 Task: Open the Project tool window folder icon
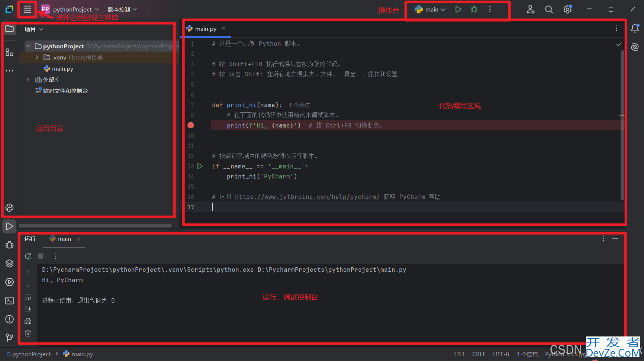point(10,29)
